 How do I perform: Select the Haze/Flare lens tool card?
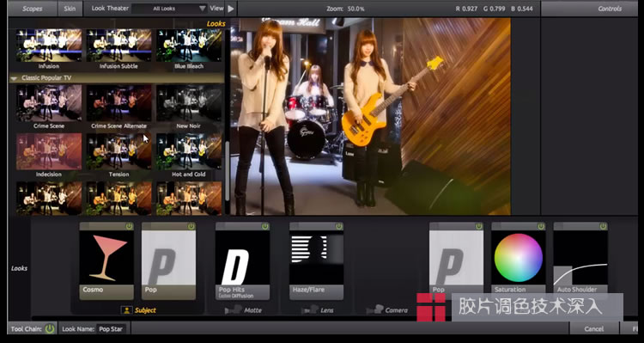pos(316,261)
